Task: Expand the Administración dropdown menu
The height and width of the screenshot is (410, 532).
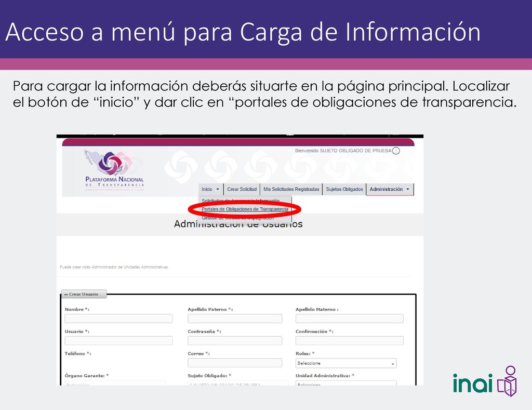Action: click(x=390, y=189)
